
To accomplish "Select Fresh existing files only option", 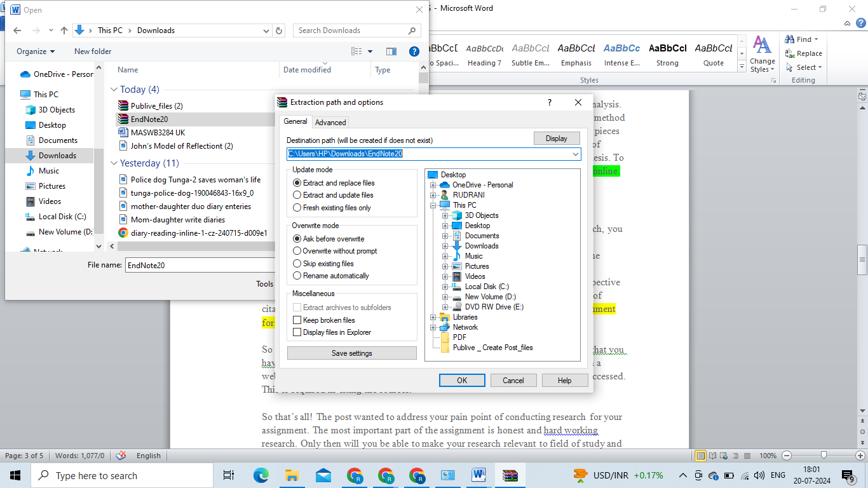I will pos(297,208).
